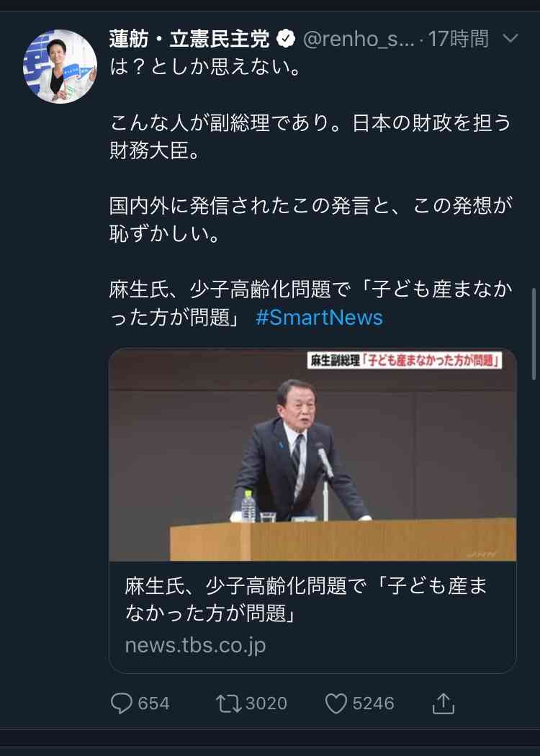This screenshot has width=540, height=756.
Task: Click the 5246 like count
Action: pos(373,703)
